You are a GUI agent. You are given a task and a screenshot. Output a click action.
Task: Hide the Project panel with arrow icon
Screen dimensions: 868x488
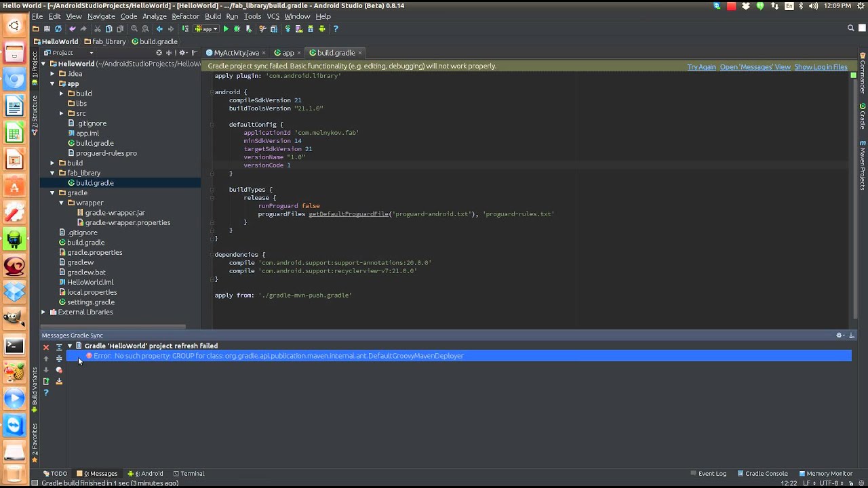click(x=194, y=53)
